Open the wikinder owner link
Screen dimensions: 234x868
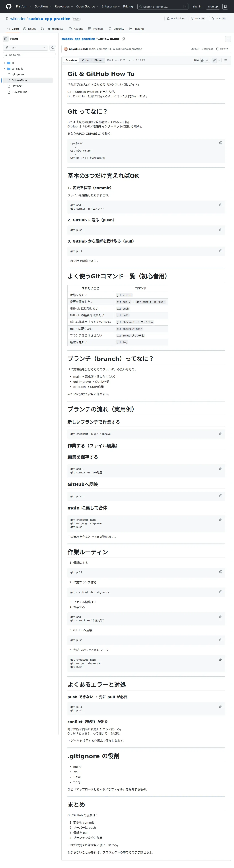point(18,19)
